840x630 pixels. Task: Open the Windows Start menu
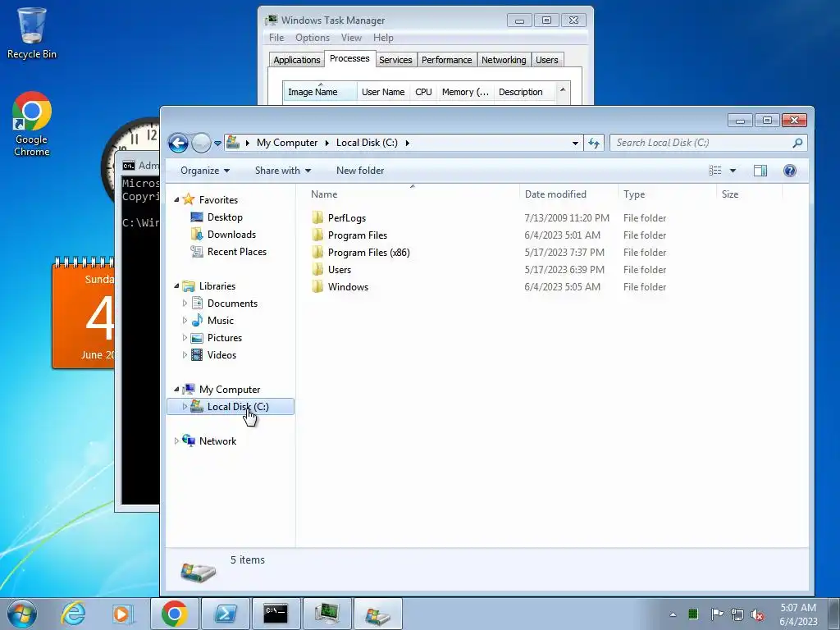point(22,614)
